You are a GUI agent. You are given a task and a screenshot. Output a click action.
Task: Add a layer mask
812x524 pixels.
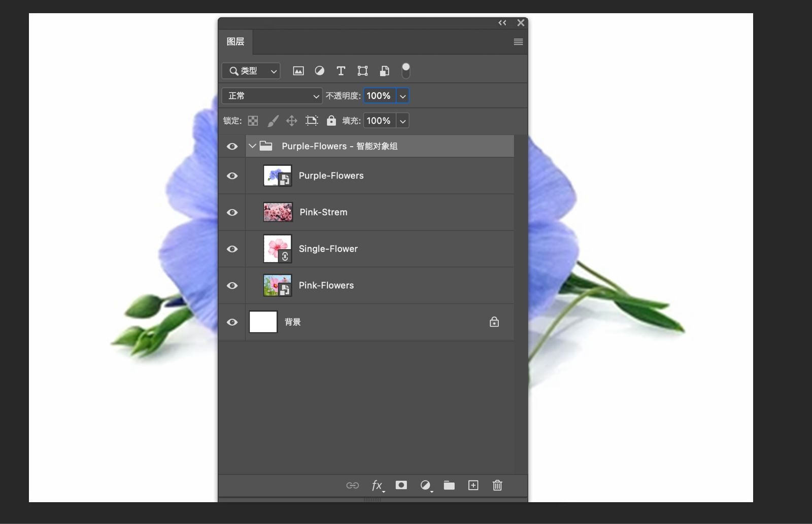401,485
